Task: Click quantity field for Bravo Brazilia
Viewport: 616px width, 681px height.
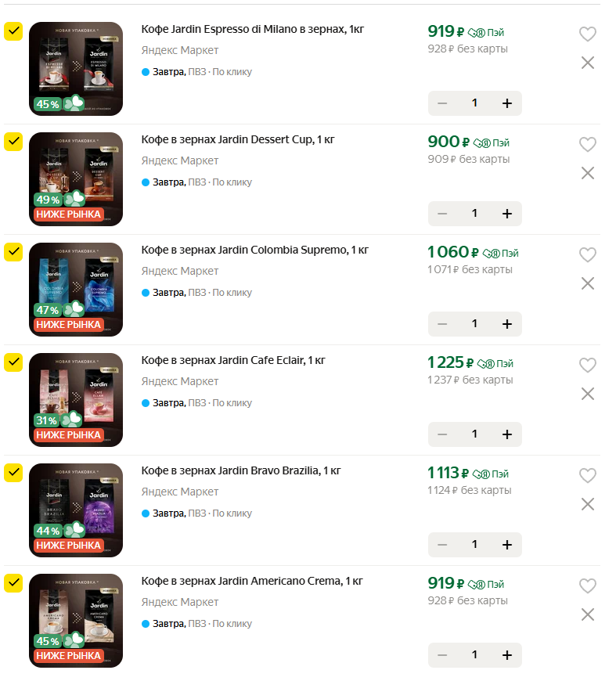Action: (x=474, y=545)
